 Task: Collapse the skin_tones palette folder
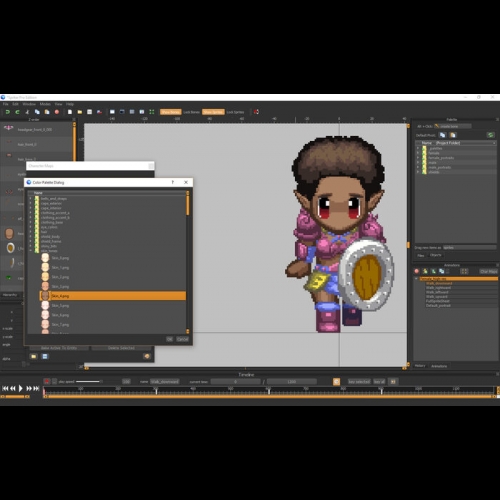point(31,251)
